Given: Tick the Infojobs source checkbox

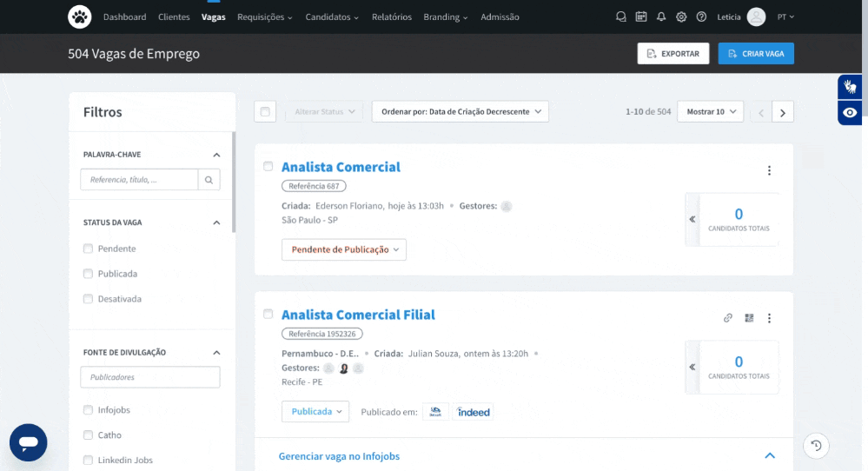Looking at the screenshot, I should click(x=88, y=410).
